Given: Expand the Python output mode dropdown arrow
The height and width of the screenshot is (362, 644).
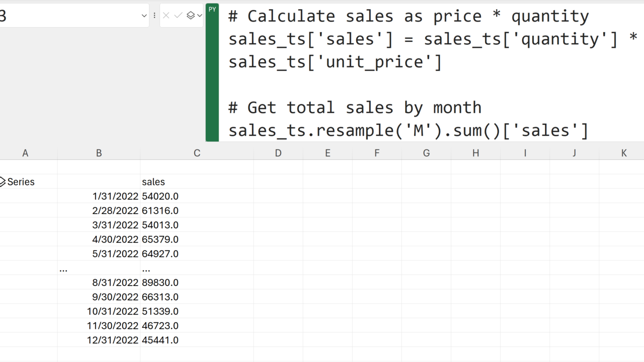Looking at the screenshot, I should tap(199, 16).
